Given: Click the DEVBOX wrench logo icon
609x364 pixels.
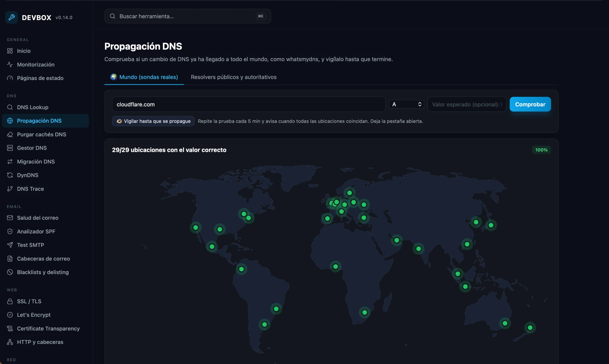Looking at the screenshot, I should coord(12,17).
